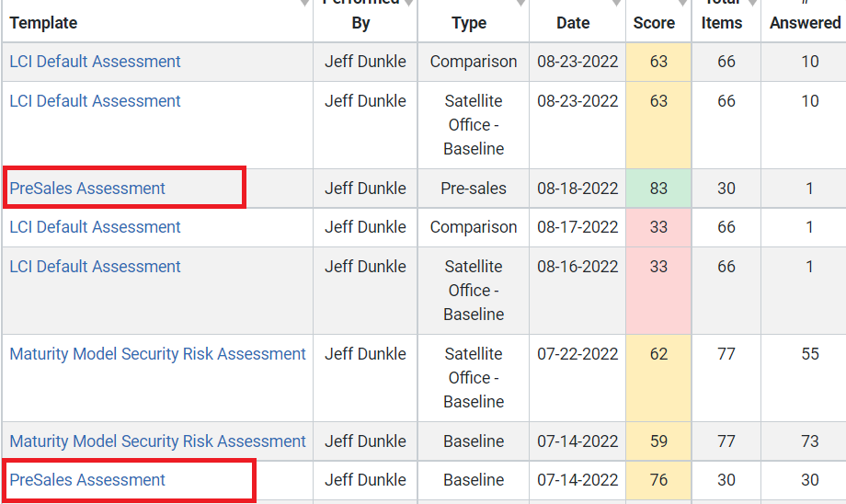
Task: Open Maturity Model Security Risk Assessment from 07-22-2022
Action: click(x=157, y=354)
